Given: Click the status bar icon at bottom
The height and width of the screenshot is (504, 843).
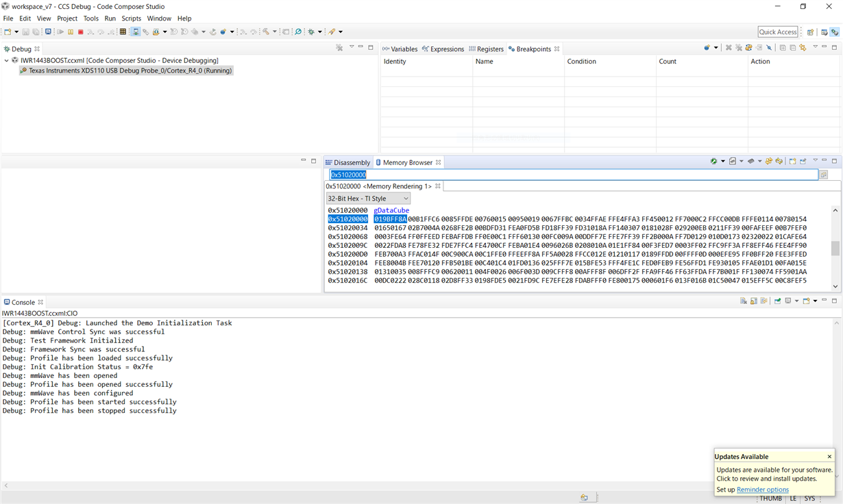Looking at the screenshot, I should (x=584, y=498).
